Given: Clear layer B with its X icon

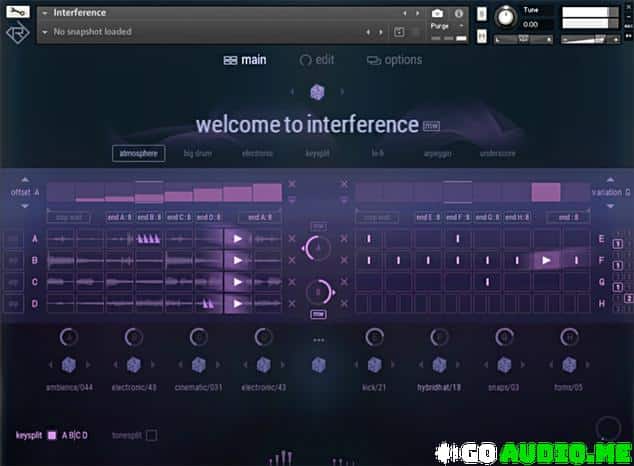Looking at the screenshot, I should click(292, 260).
